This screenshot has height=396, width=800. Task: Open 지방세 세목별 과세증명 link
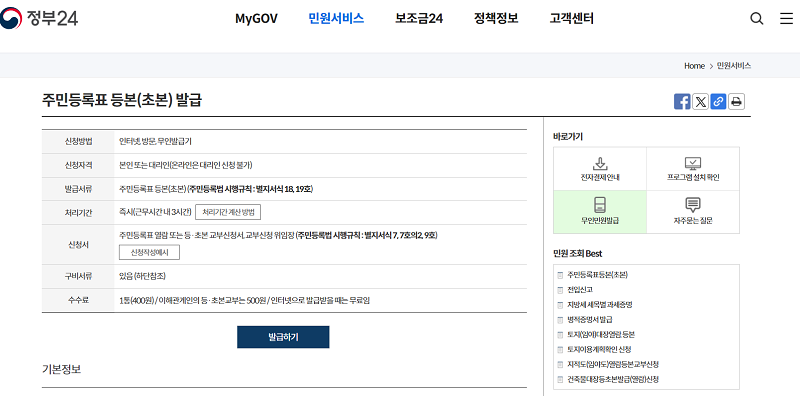click(599, 305)
